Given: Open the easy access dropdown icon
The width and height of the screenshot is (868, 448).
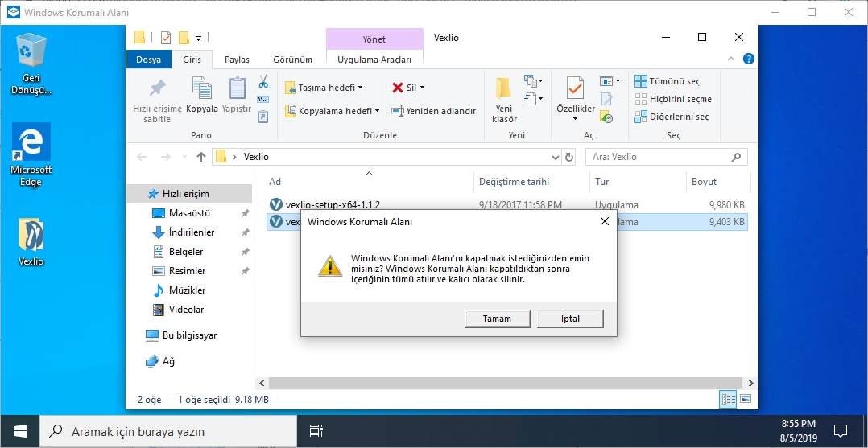Looking at the screenshot, I should [534, 99].
